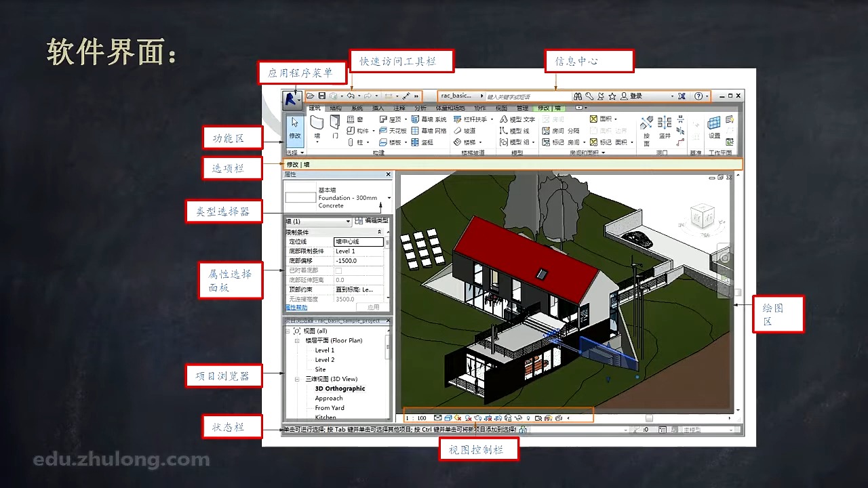Open the 建筑 ribbon tab
The image size is (868, 488).
pyautogui.click(x=315, y=108)
